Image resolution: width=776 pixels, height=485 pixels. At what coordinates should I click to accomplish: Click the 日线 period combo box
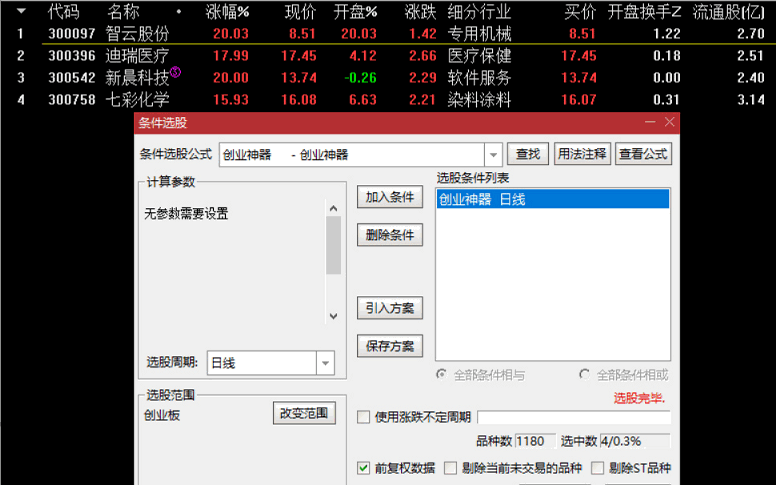271,363
